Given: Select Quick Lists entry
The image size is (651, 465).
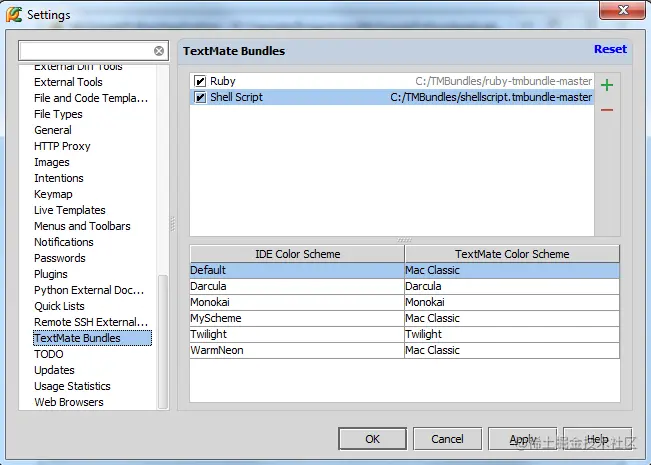Looking at the screenshot, I should (x=59, y=306).
